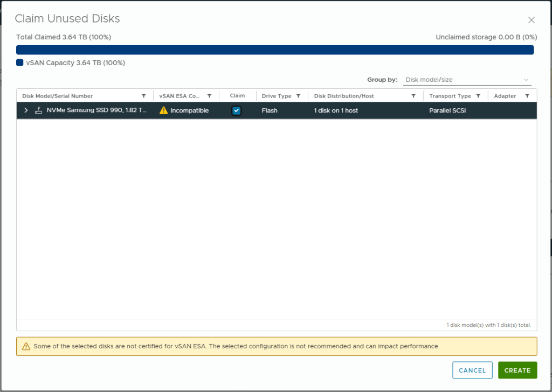The height and width of the screenshot is (392, 552).
Task: Filter the Disk Distribution/Host column
Action: (413, 96)
